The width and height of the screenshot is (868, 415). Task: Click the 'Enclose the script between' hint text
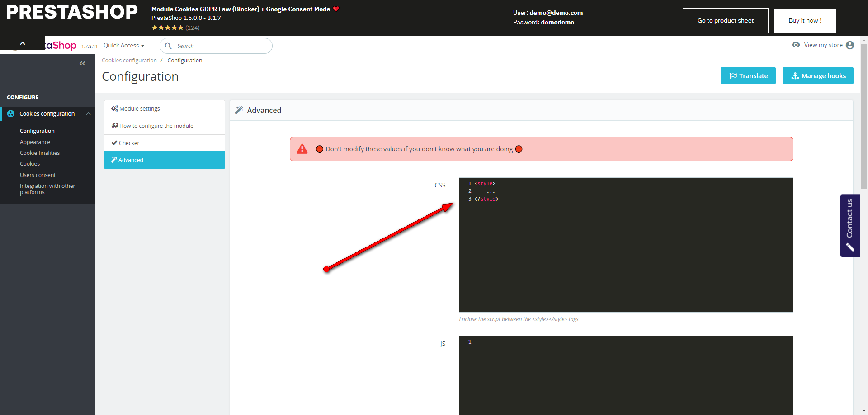519,319
